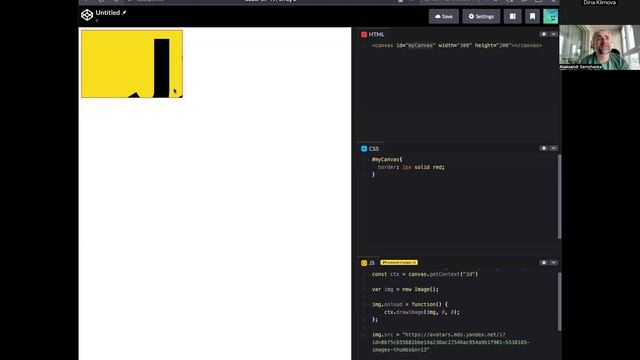Click the canvas tag line in HTML editor
This screenshot has height=360, width=640.
pos(457,45)
